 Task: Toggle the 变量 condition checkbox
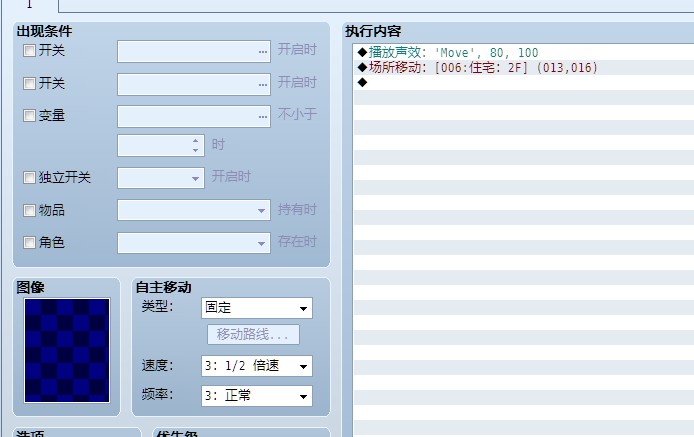click(29, 116)
